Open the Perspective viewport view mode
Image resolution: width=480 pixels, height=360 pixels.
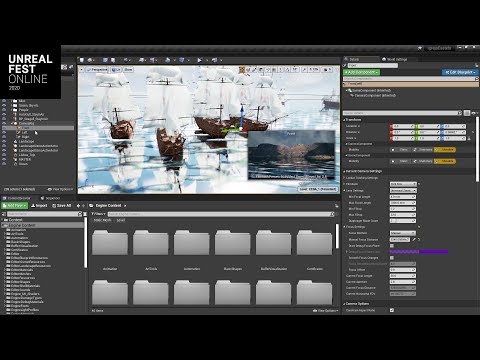click(97, 70)
